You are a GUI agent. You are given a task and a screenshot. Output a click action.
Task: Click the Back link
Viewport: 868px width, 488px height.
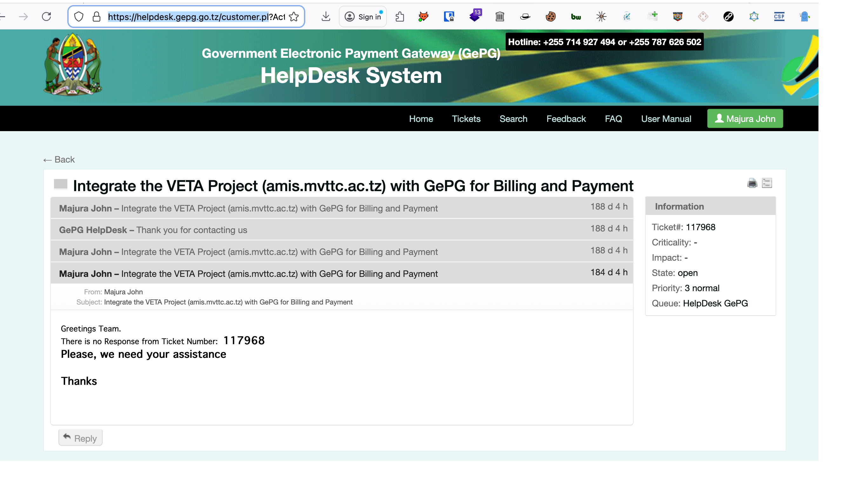click(59, 160)
